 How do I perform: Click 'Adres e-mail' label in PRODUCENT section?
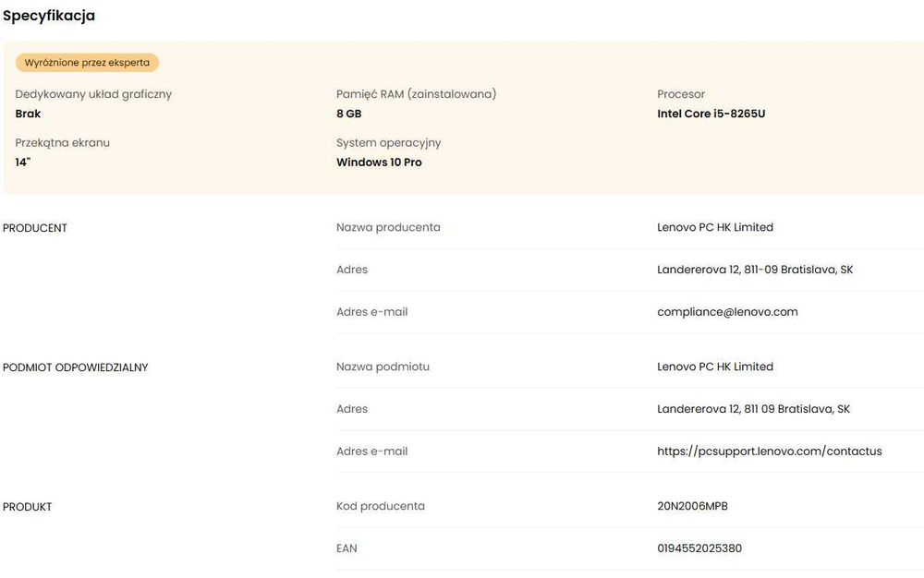click(371, 312)
